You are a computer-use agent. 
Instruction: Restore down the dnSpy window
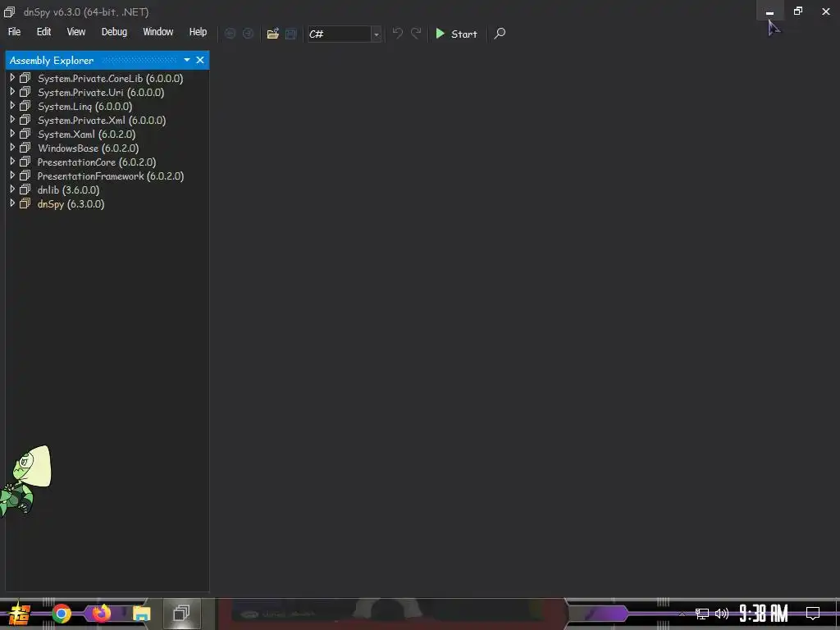point(798,11)
